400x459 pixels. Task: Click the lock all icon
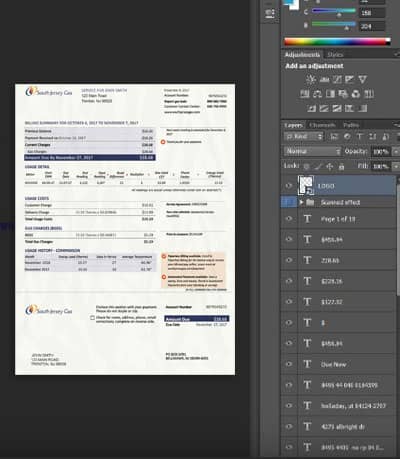coord(341,166)
